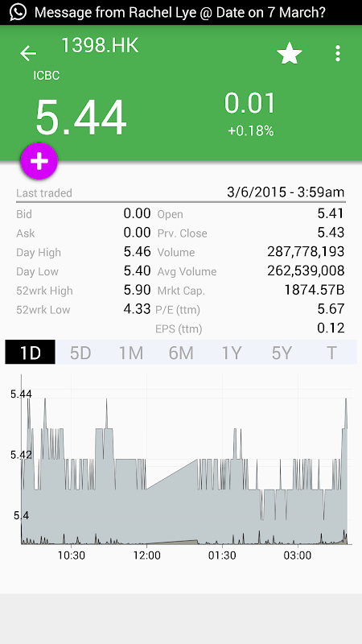Select the 1D chart range tab
The height and width of the screenshot is (644, 362).
(x=30, y=353)
